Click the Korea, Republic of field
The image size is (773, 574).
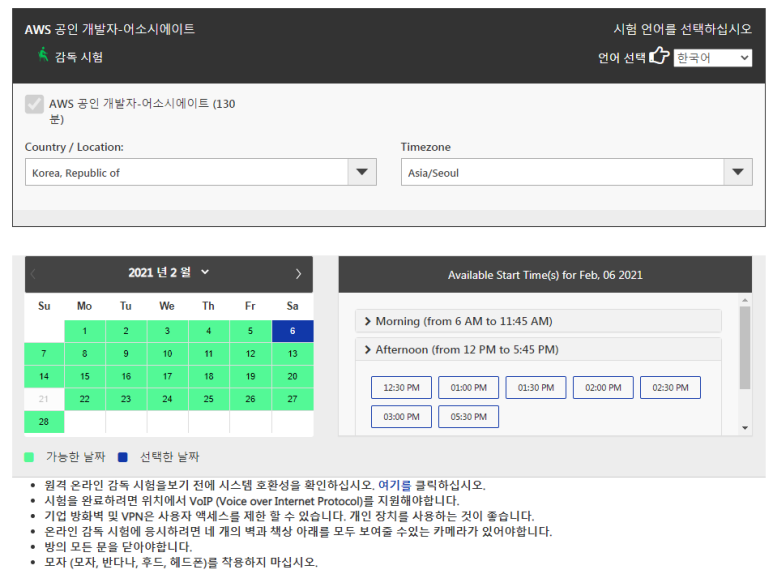(187, 172)
